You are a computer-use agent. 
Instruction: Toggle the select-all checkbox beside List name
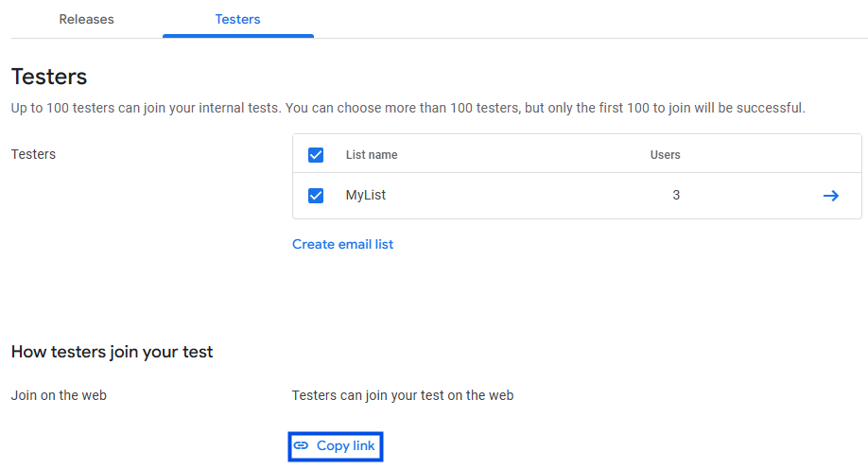pyautogui.click(x=316, y=155)
